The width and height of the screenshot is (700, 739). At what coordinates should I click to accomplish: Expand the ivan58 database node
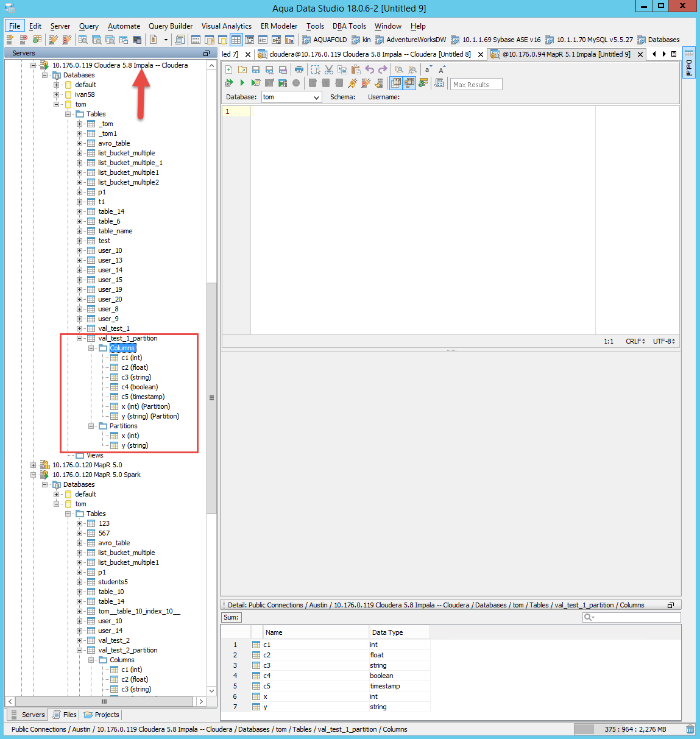click(x=57, y=94)
